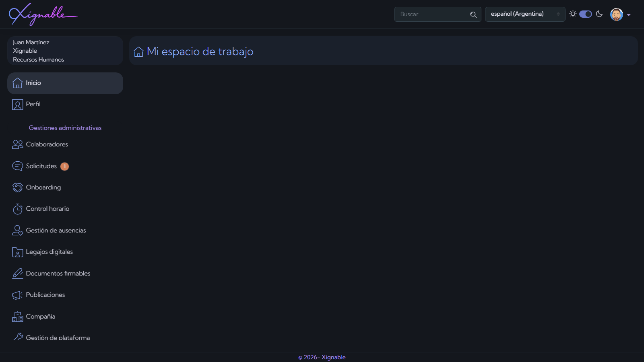Open Solicitudes via the chat bubble icon
644x362 pixels.
coord(17,166)
